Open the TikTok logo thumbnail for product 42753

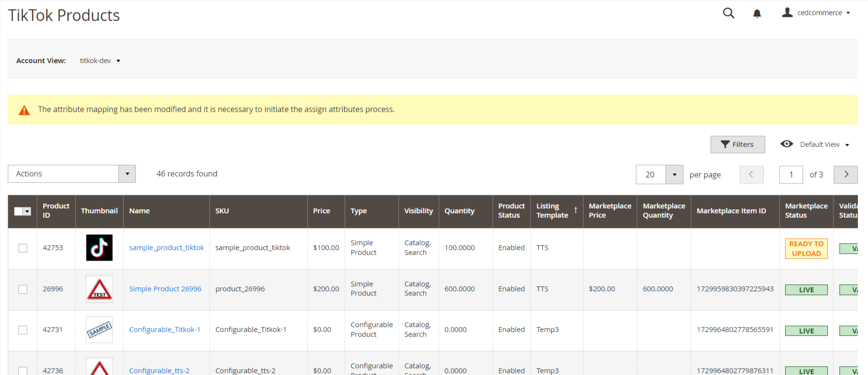pyautogui.click(x=99, y=248)
